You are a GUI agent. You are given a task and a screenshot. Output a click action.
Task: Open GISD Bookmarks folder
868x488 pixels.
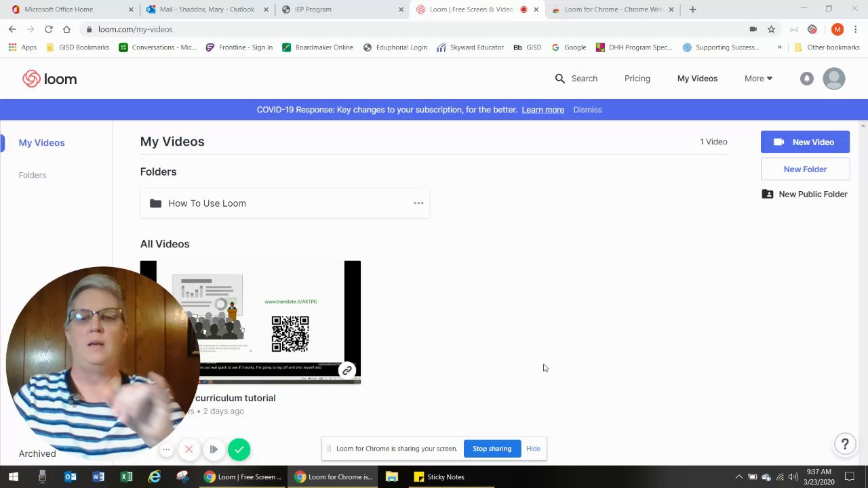(77, 47)
